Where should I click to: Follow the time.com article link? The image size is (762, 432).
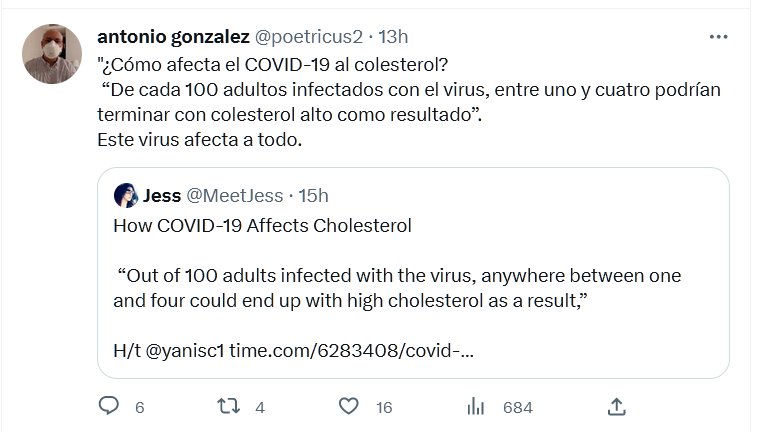point(351,351)
